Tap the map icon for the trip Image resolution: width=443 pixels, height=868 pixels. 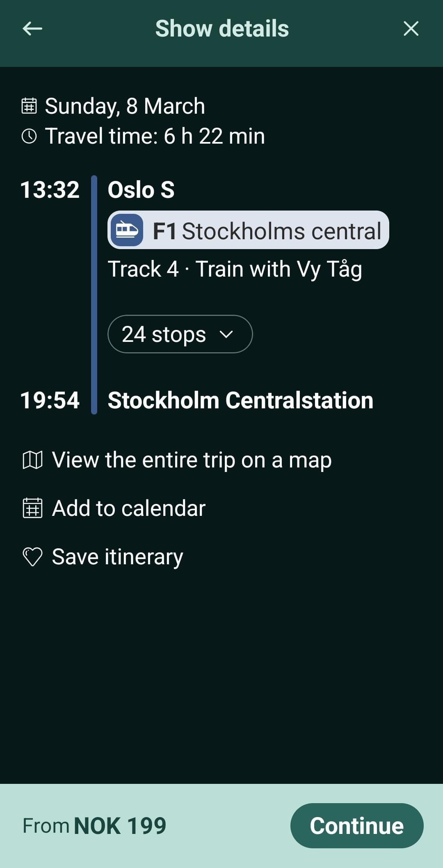point(32,460)
